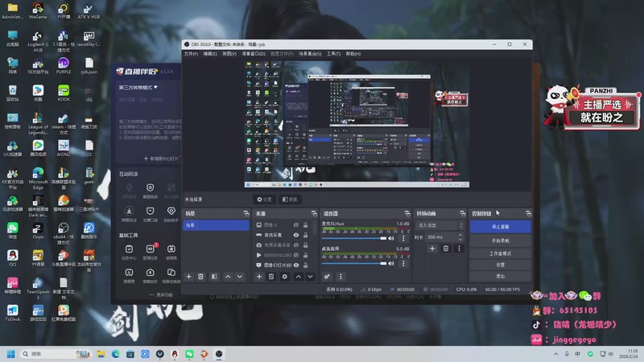Open WeChat icon on taskbar
Viewport: 644px width, 362px height.
tap(189, 354)
